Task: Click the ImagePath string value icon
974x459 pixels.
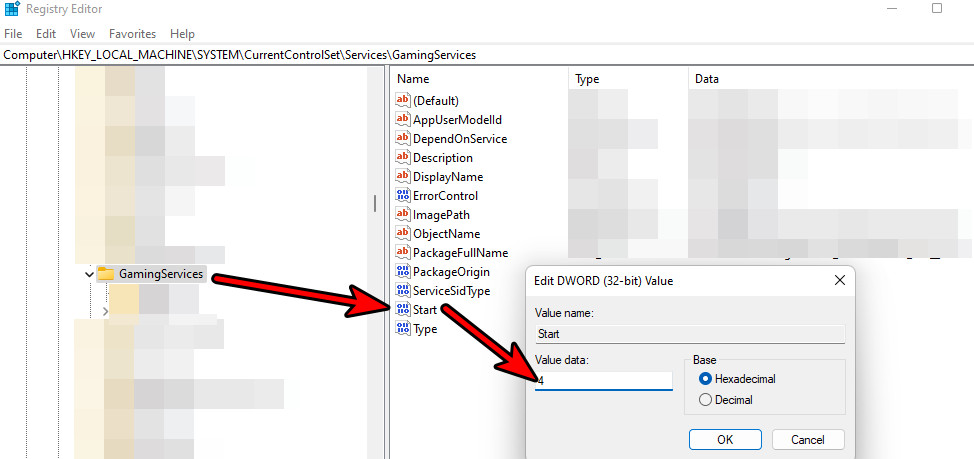Action: click(403, 215)
